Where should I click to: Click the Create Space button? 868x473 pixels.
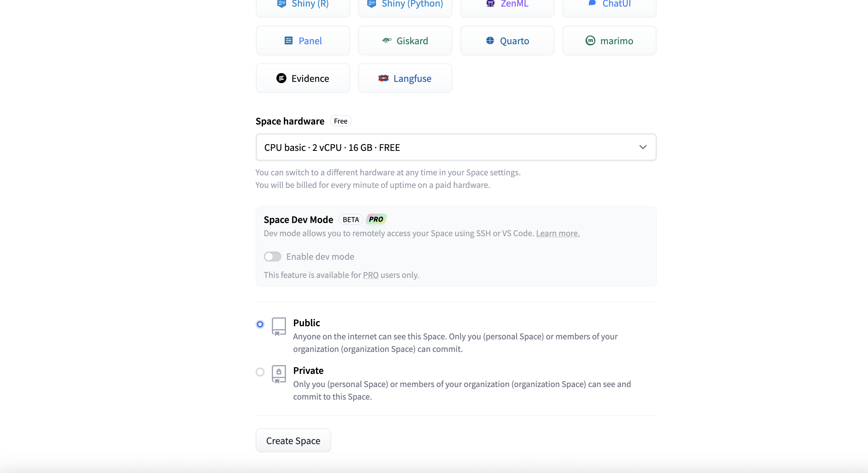[293, 440]
